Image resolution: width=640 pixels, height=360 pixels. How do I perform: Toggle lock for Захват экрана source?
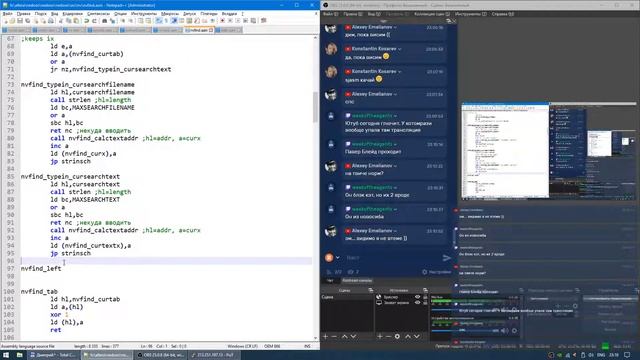(425, 303)
